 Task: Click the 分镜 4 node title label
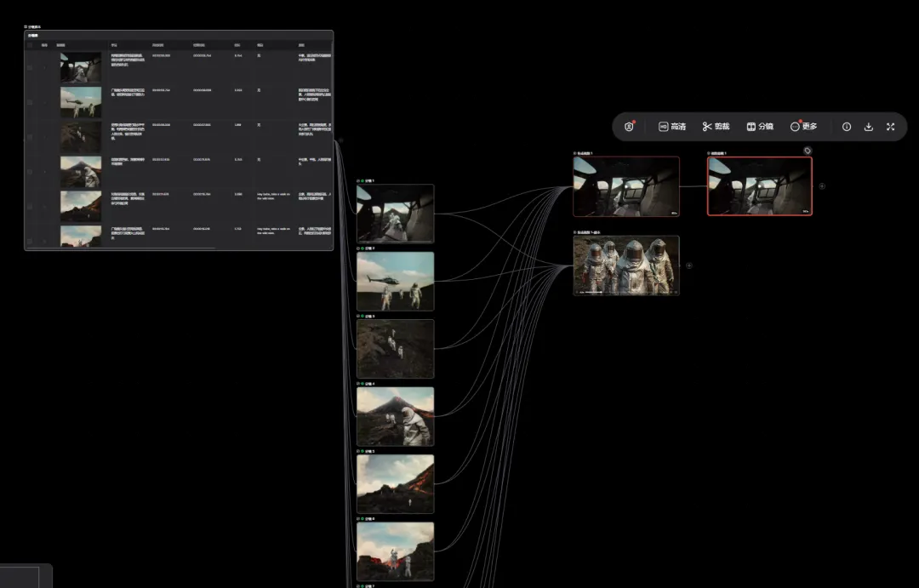click(369, 384)
